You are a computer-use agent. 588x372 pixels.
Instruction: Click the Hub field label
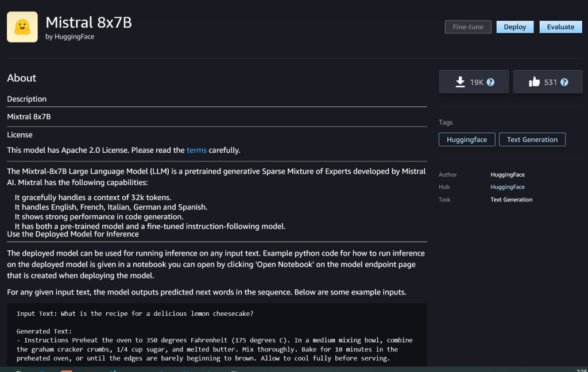point(444,187)
